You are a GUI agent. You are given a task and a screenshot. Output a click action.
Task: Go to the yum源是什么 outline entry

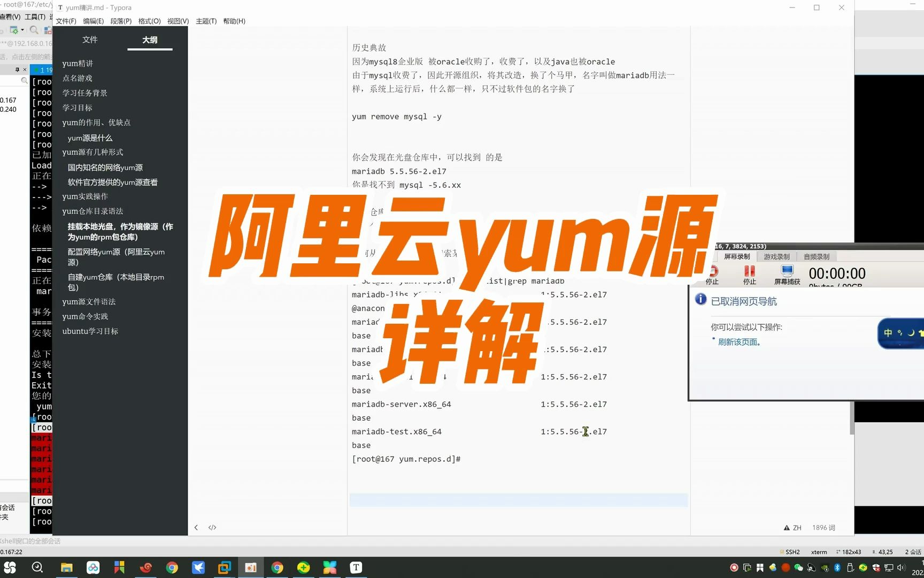pos(90,138)
